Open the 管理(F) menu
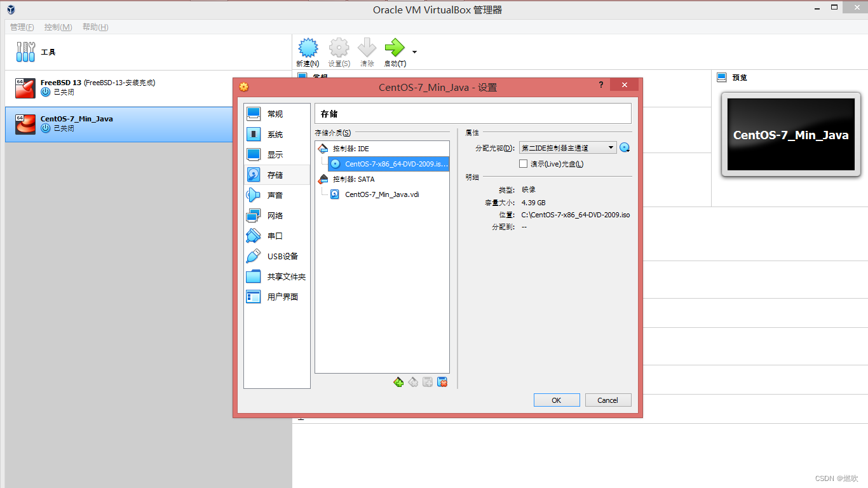Viewport: 868px width, 488px height. click(x=22, y=27)
